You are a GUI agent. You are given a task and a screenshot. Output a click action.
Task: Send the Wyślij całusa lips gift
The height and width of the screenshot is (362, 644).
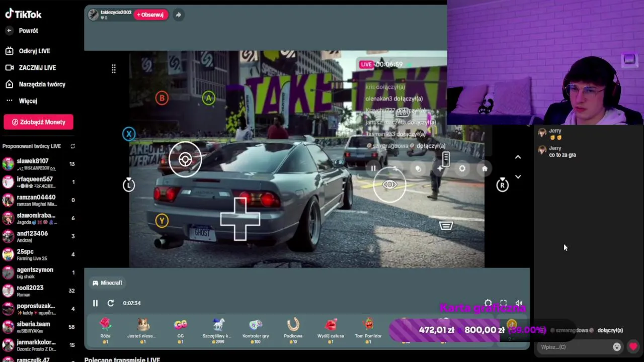pos(331,331)
